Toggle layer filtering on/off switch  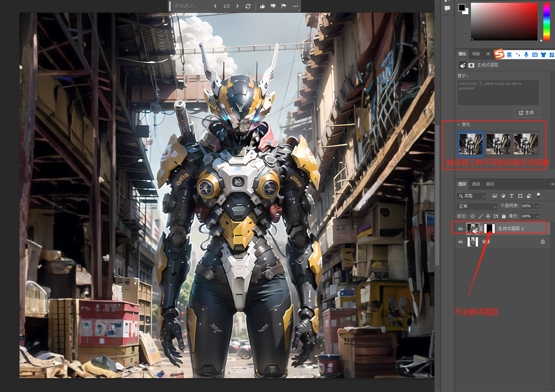[538, 195]
